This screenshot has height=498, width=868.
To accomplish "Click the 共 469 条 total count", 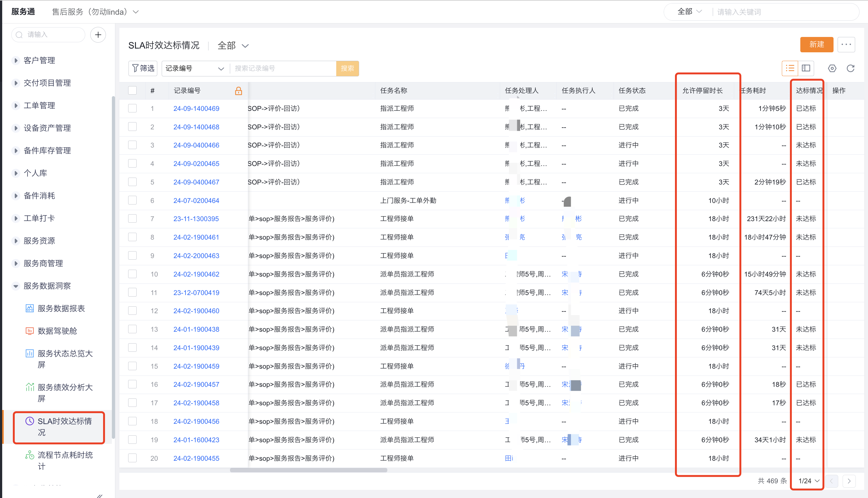I will [x=772, y=481].
